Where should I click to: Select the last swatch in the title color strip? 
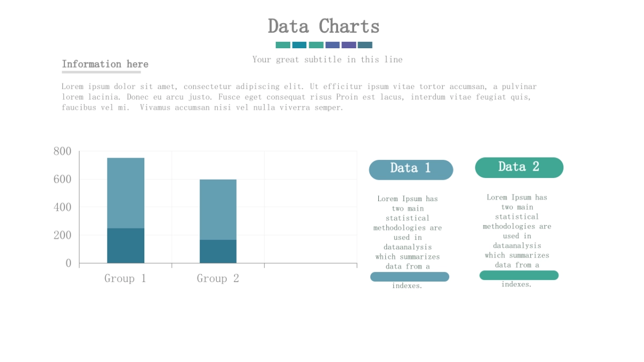365,45
